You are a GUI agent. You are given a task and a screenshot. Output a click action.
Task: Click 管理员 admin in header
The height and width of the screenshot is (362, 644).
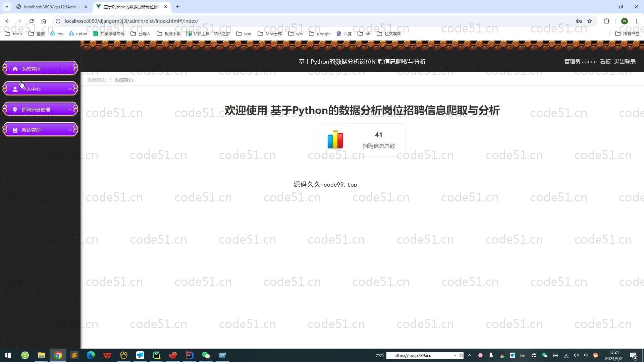[580, 62]
